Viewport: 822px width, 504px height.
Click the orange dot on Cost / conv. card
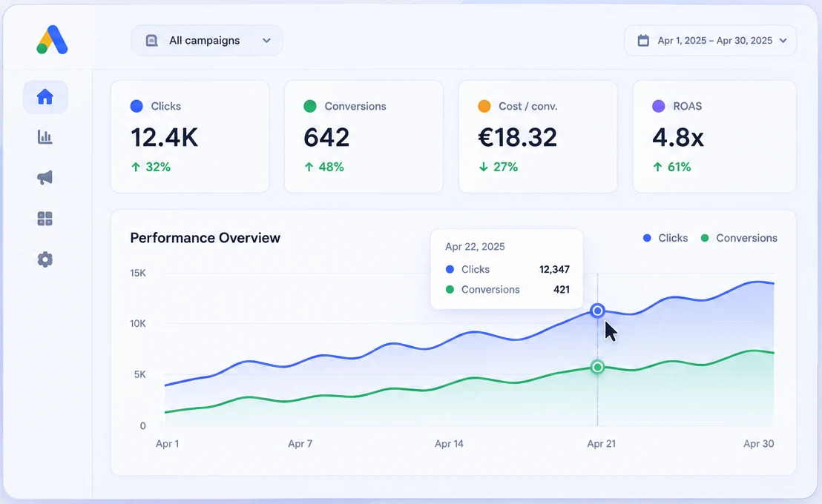coord(484,106)
